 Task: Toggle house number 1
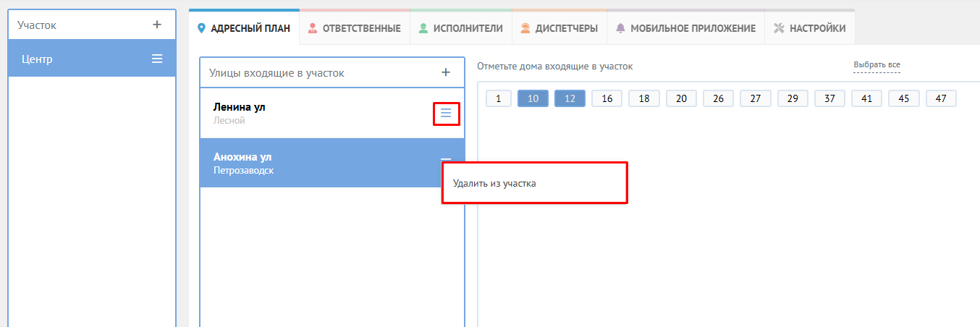(x=498, y=99)
